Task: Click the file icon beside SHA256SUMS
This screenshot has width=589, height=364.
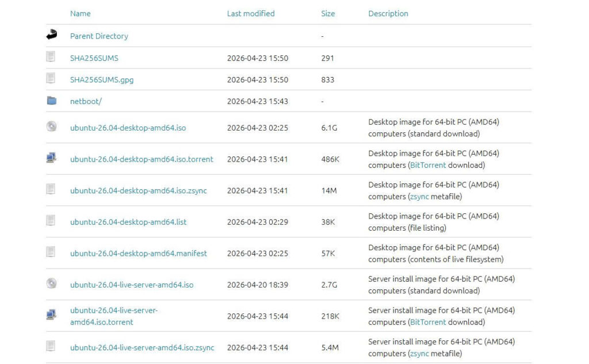Action: [x=51, y=57]
